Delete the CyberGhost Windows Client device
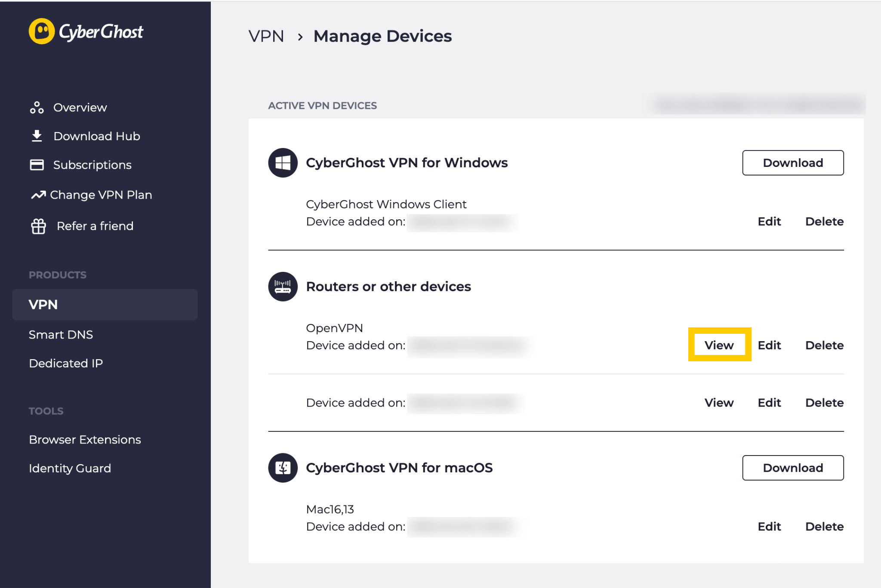The image size is (881, 588). coord(824,222)
